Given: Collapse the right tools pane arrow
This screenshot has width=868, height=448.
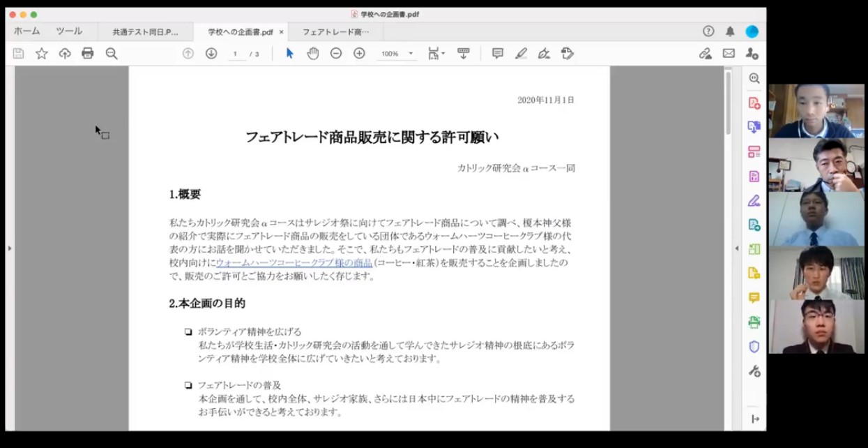Looking at the screenshot, I should pyautogui.click(x=737, y=248).
